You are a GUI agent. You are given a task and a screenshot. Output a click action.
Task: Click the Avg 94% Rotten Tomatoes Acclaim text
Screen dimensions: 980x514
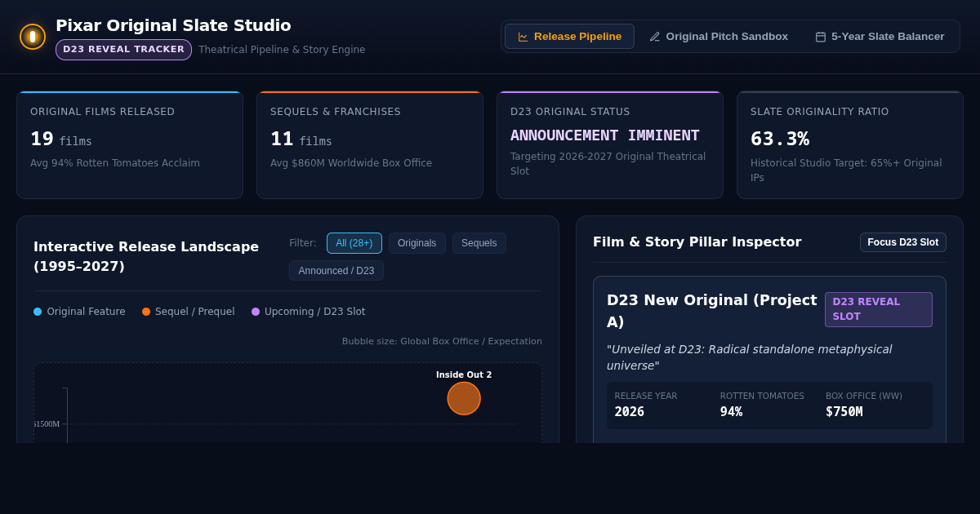coord(115,163)
